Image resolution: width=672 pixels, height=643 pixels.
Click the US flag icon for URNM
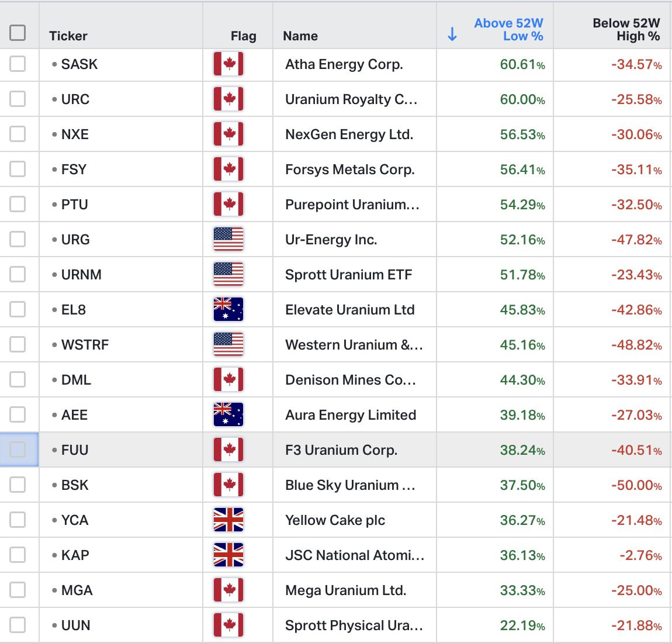[228, 274]
